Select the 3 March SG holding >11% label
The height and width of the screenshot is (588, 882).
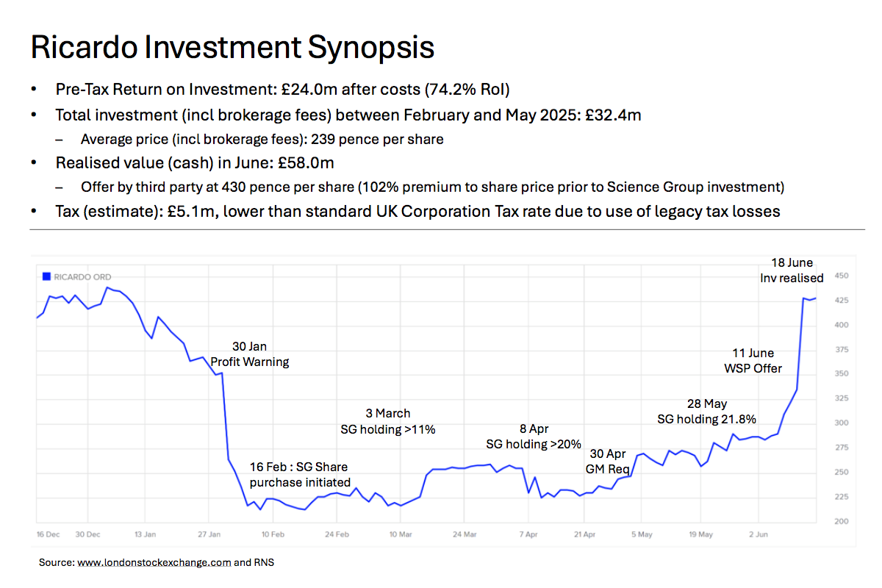387,421
